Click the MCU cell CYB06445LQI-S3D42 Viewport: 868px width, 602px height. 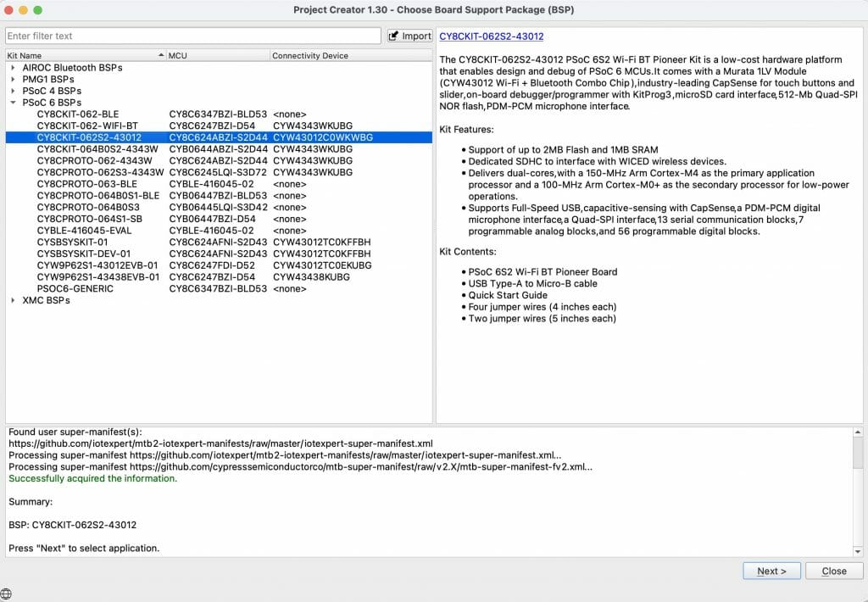click(219, 207)
